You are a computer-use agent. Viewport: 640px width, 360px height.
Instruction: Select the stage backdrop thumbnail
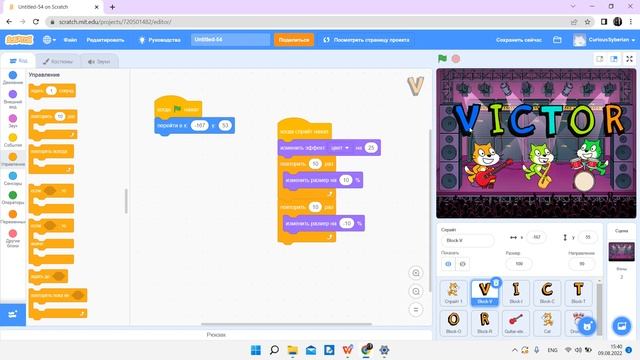coord(621,251)
